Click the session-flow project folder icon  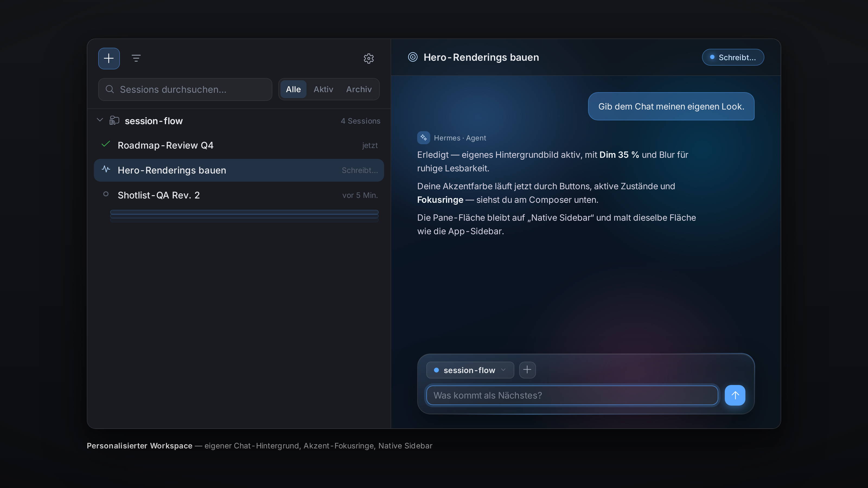click(x=114, y=121)
